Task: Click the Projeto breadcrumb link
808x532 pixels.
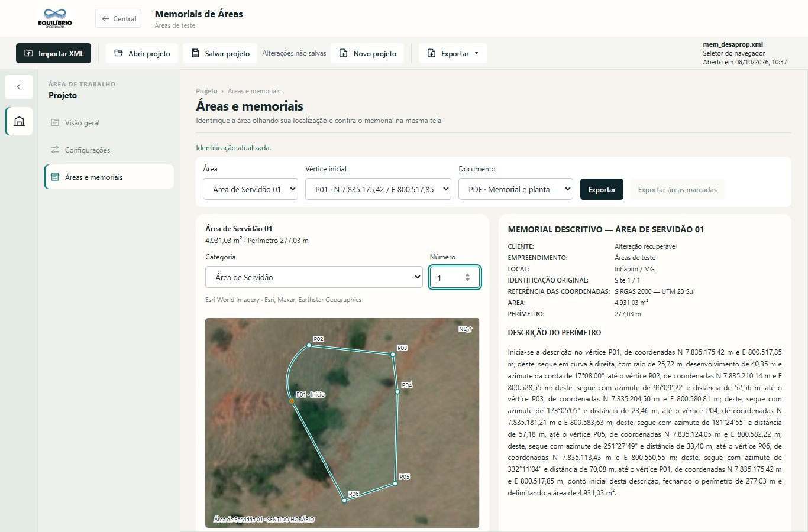Action: [x=206, y=91]
